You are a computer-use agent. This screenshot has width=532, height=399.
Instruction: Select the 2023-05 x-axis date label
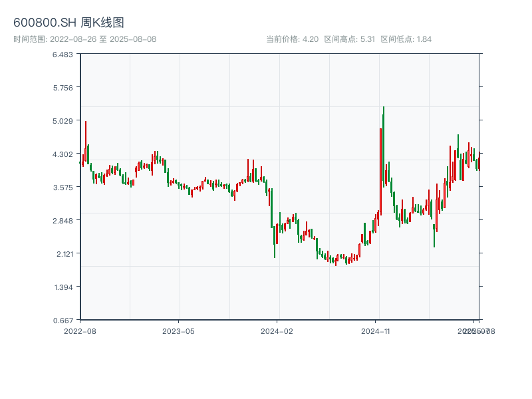[179, 331]
